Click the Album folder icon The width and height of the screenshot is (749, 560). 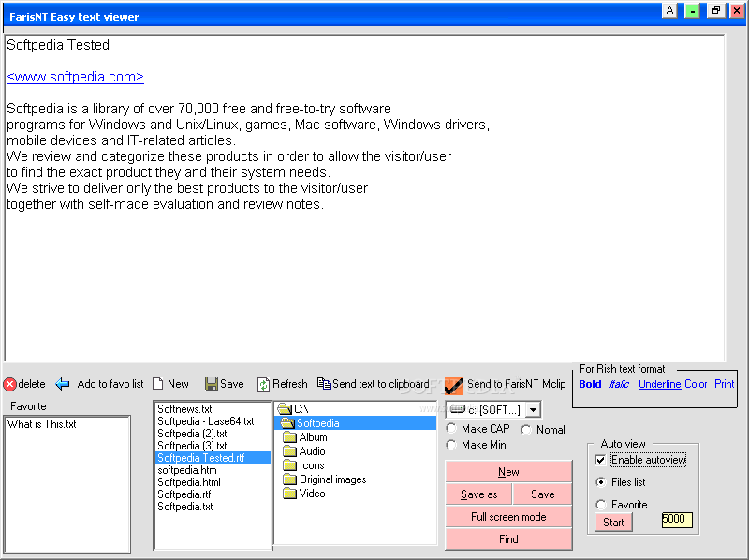pos(289,437)
